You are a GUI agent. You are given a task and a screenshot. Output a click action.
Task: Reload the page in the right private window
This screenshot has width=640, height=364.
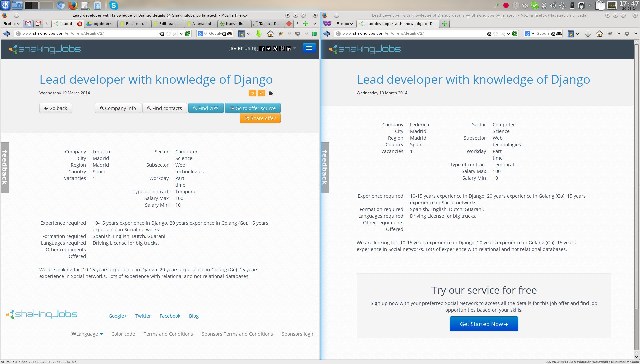pyautogui.click(x=515, y=34)
